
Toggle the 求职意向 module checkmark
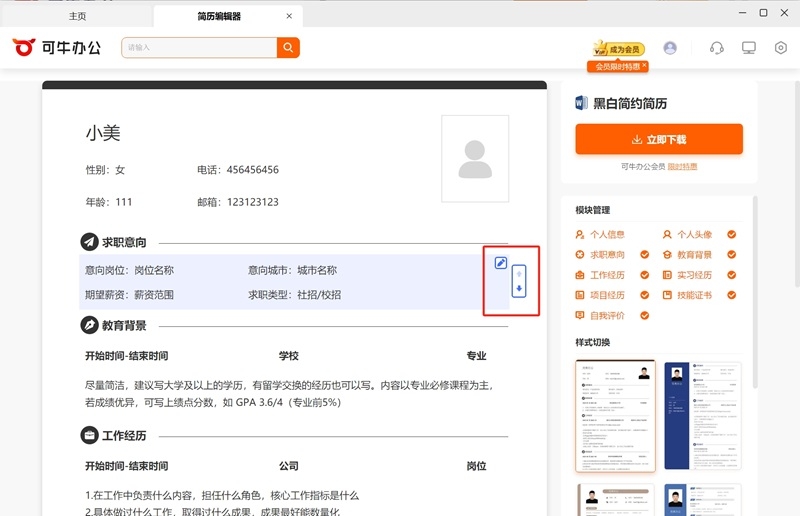coord(644,255)
